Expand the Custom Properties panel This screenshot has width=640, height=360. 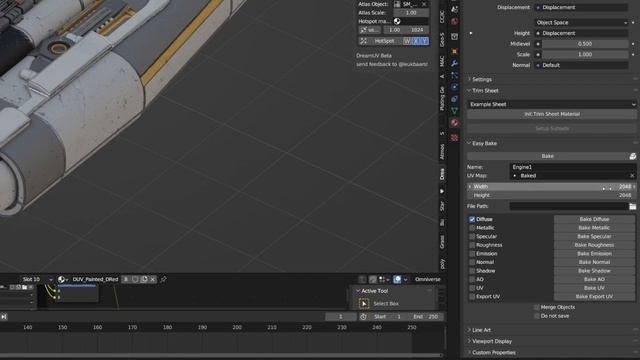tap(493, 353)
